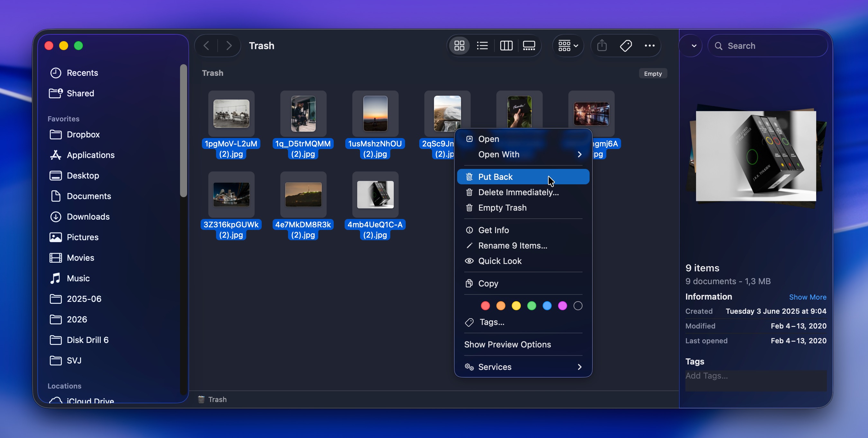The height and width of the screenshot is (438, 868).
Task: Click inside the Search field
Action: [x=768, y=46]
